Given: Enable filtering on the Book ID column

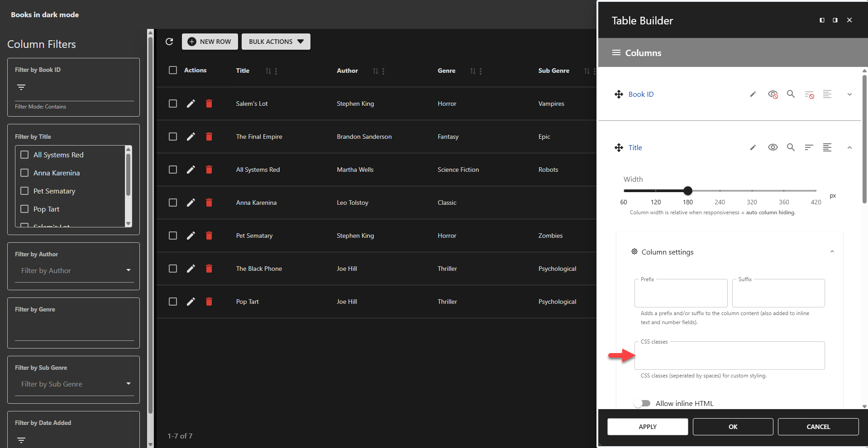Looking at the screenshot, I should (x=809, y=94).
